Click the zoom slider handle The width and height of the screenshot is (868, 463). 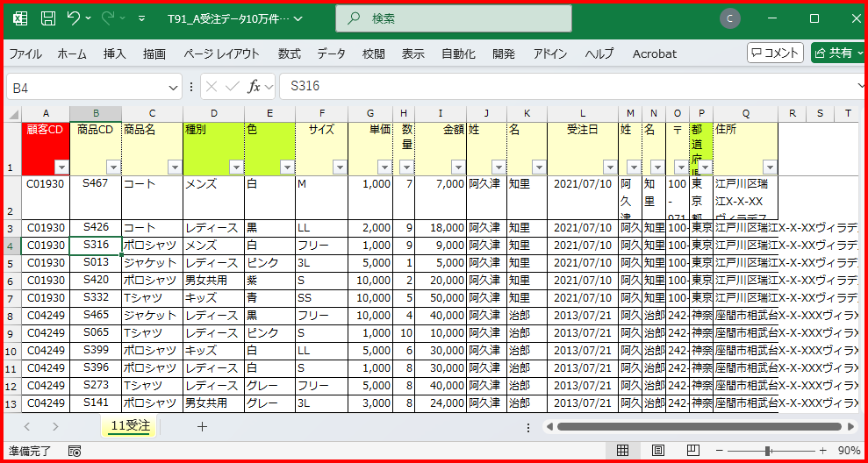(x=768, y=451)
